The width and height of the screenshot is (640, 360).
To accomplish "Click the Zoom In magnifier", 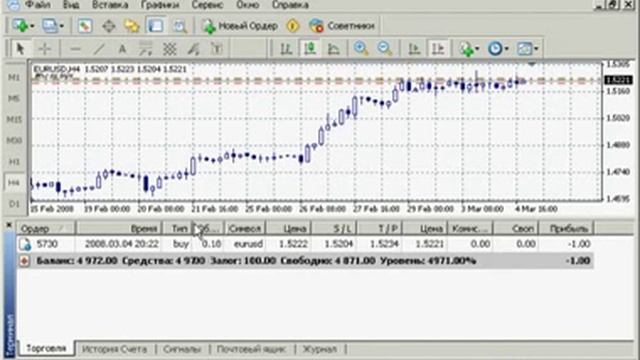I will point(361,49).
